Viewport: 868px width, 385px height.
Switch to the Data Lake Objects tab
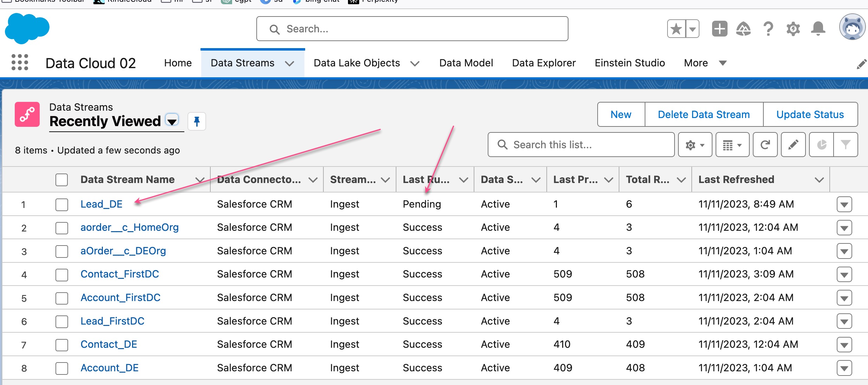(357, 63)
